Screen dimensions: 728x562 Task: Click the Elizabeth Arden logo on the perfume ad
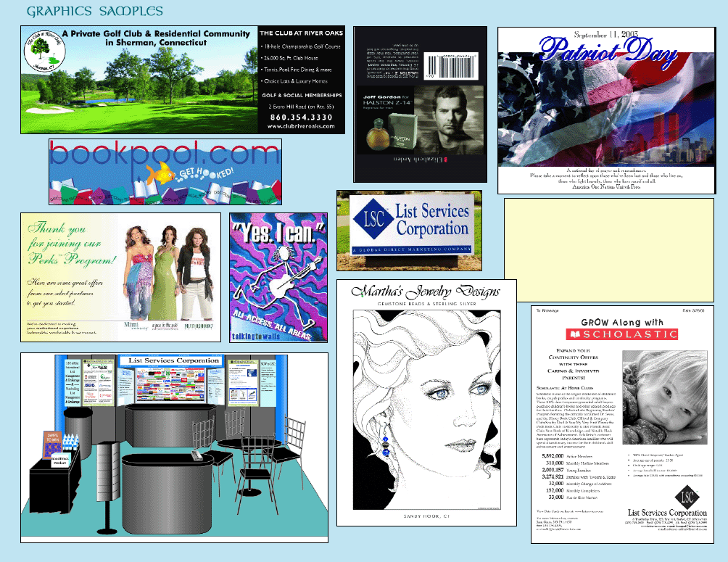coord(421,160)
